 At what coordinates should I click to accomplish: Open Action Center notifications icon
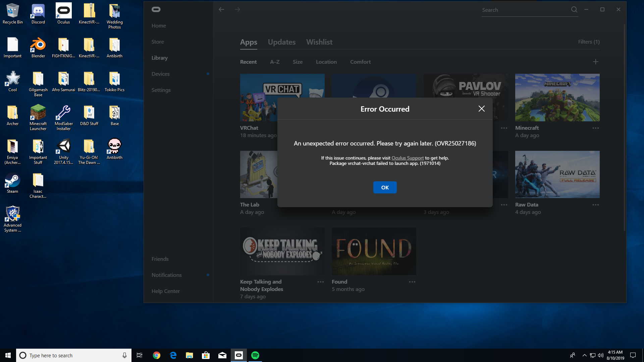point(633,355)
